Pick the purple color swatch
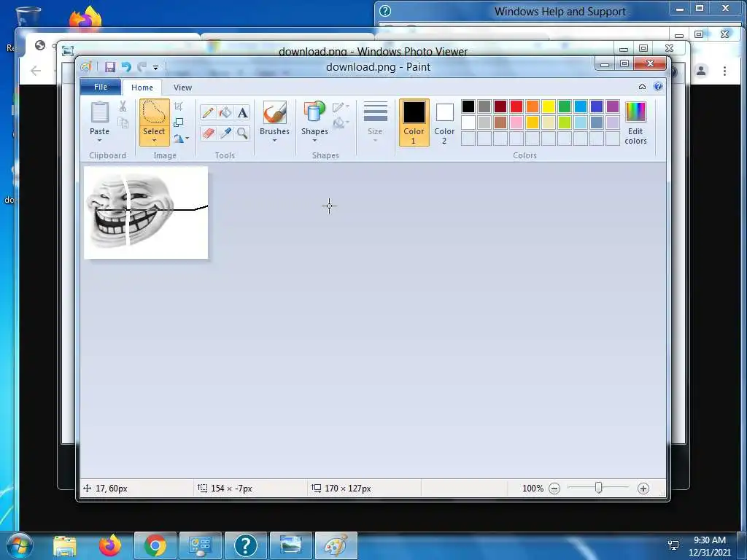 613,106
